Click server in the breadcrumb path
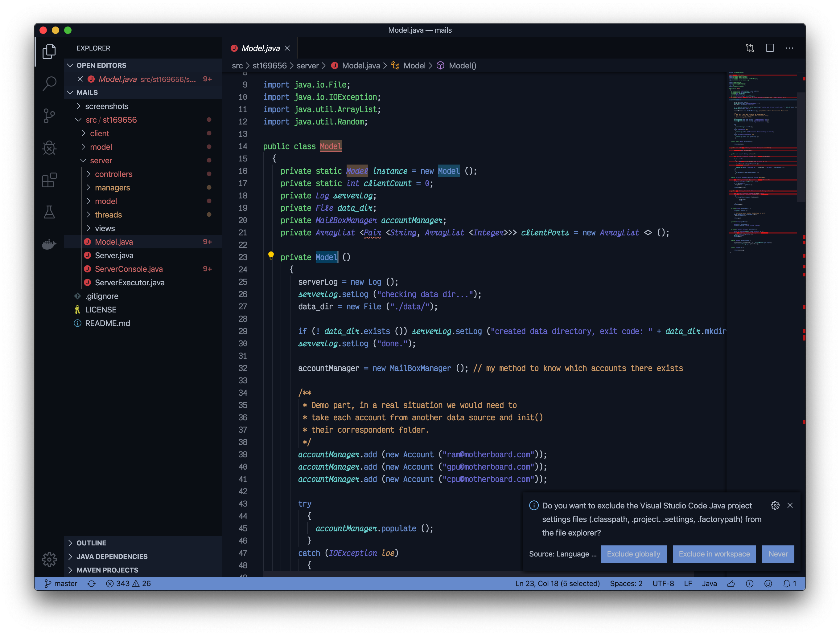 click(307, 66)
